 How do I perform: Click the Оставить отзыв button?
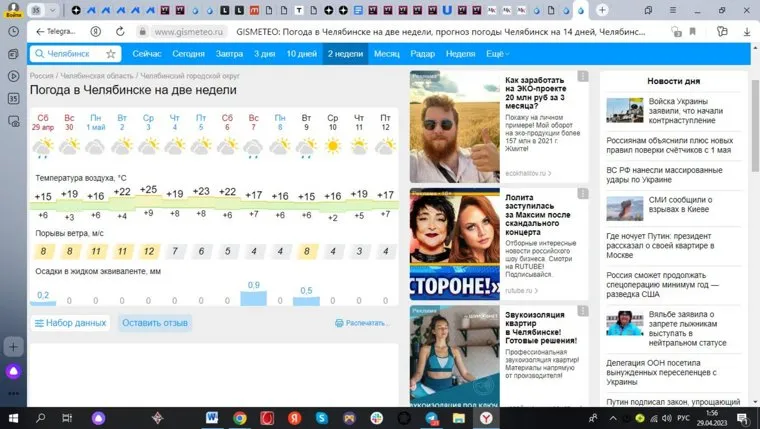pyautogui.click(x=155, y=323)
